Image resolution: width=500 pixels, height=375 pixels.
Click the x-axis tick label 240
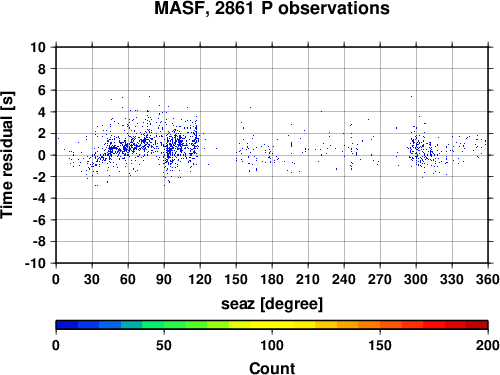(x=344, y=279)
